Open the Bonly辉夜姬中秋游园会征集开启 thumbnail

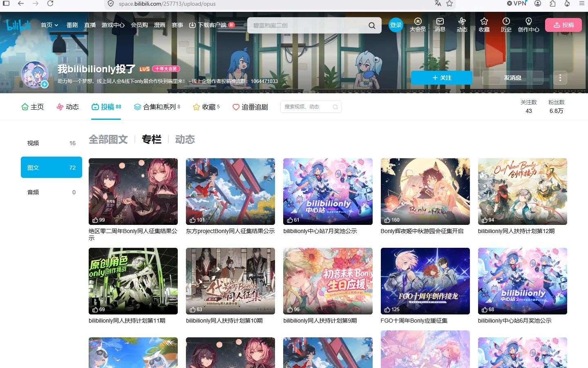[x=425, y=191]
